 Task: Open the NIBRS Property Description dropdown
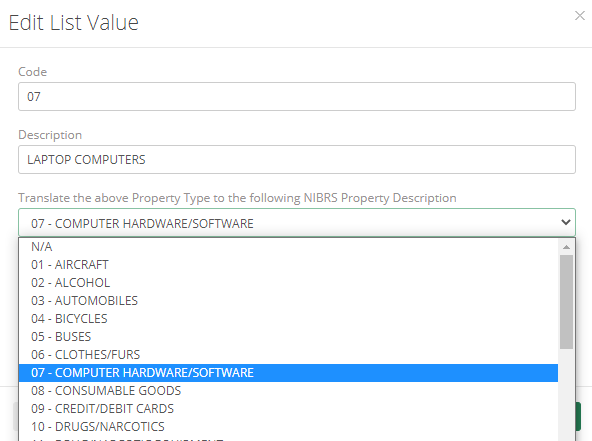point(297,223)
